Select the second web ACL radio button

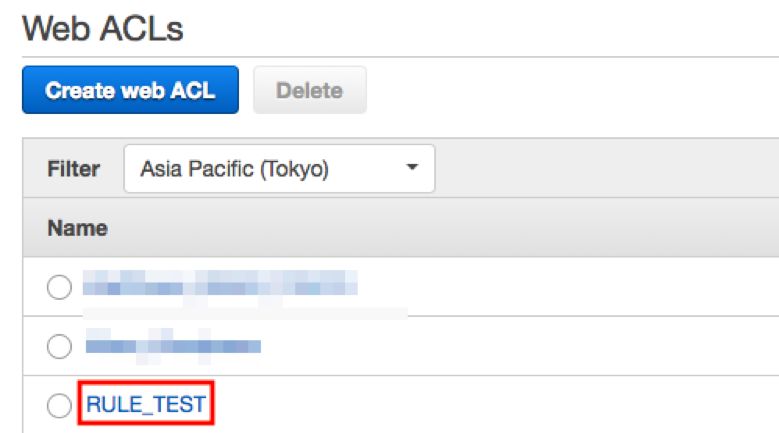pos(59,346)
